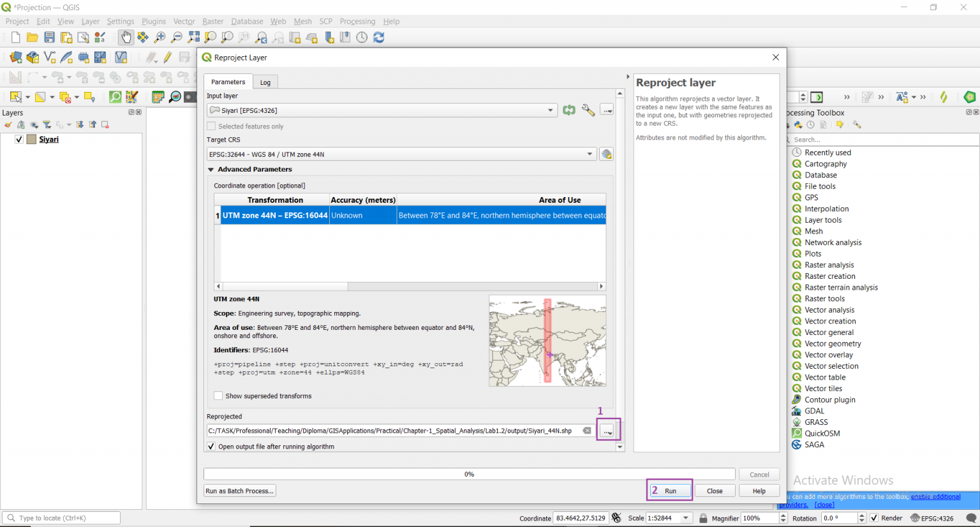Select the Pan Map hand tool
980x527 pixels.
(126, 37)
